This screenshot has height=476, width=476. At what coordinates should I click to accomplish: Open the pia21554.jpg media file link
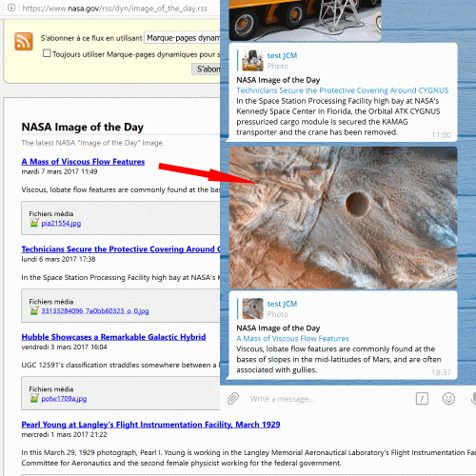pyautogui.click(x=61, y=223)
